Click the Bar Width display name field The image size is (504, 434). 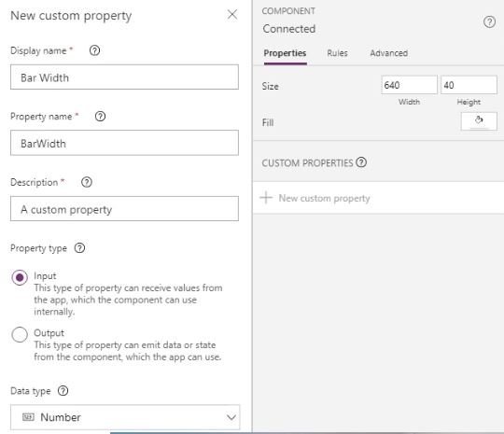click(124, 77)
